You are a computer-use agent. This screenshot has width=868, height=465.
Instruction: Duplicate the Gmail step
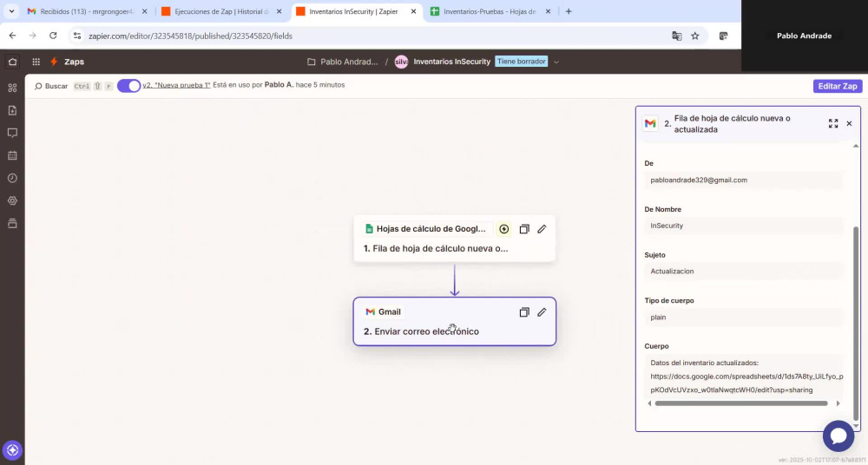click(x=524, y=312)
